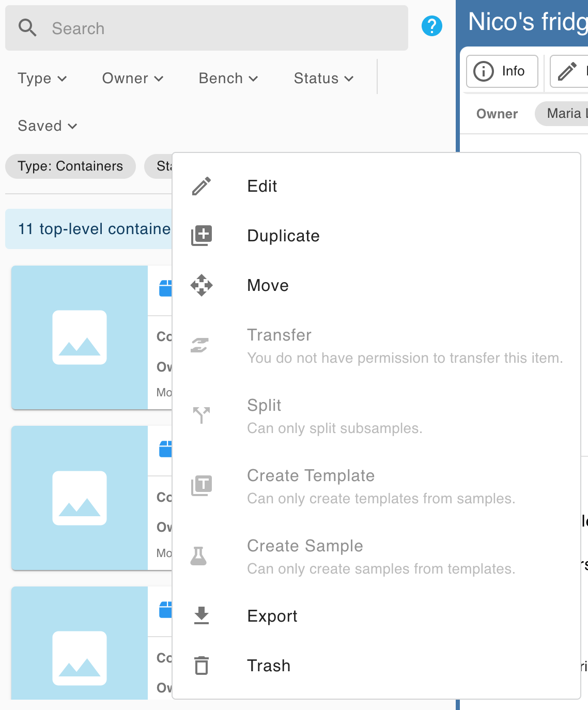Click the Type: Containers filter chip
Viewport: 588px width, 710px height.
(x=70, y=166)
